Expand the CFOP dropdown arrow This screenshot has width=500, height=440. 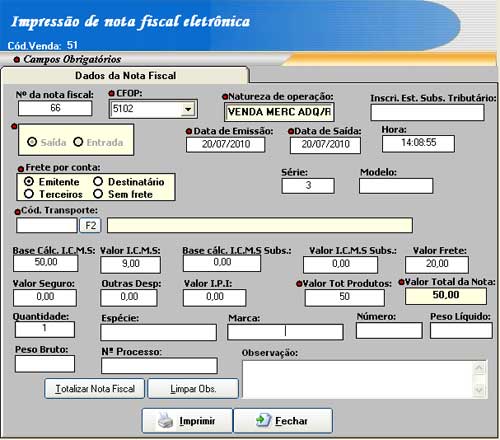(188, 109)
